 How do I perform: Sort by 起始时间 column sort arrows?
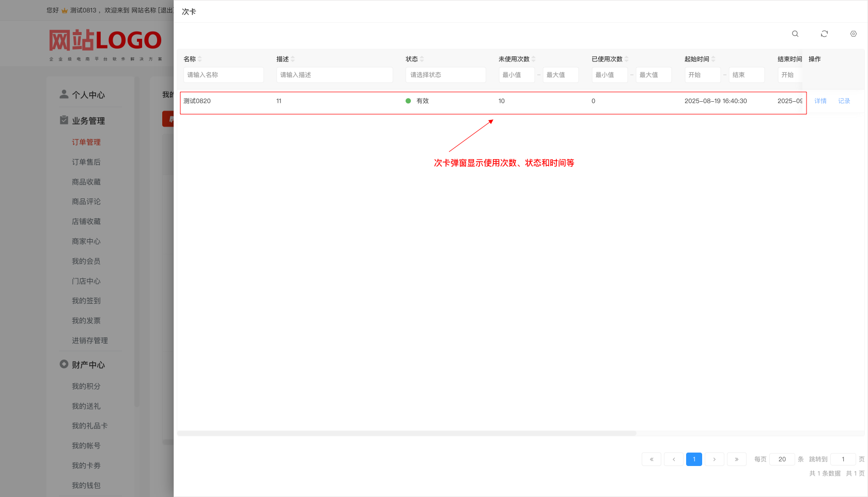pos(713,59)
